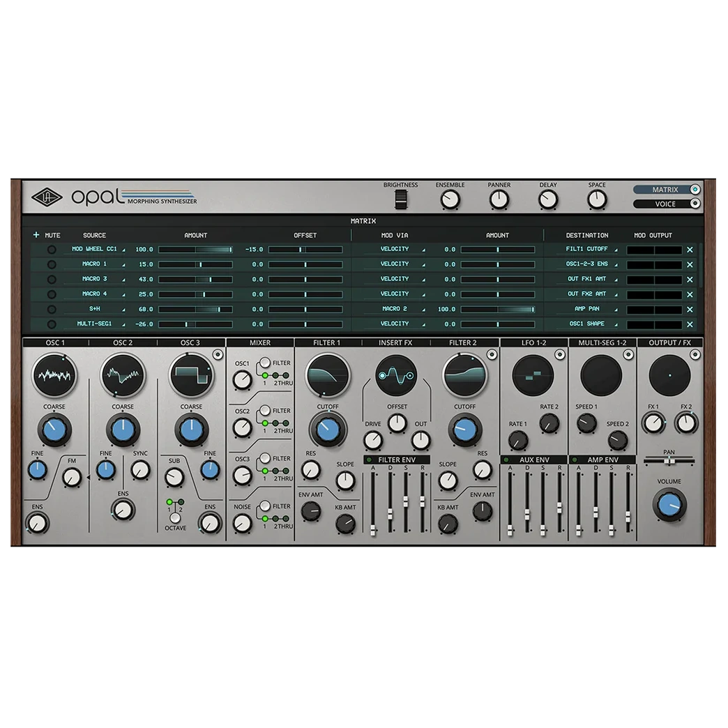The width and height of the screenshot is (728, 728).
Task: Remove the OUT FX1 AMT matrix row
Action: pos(690,280)
